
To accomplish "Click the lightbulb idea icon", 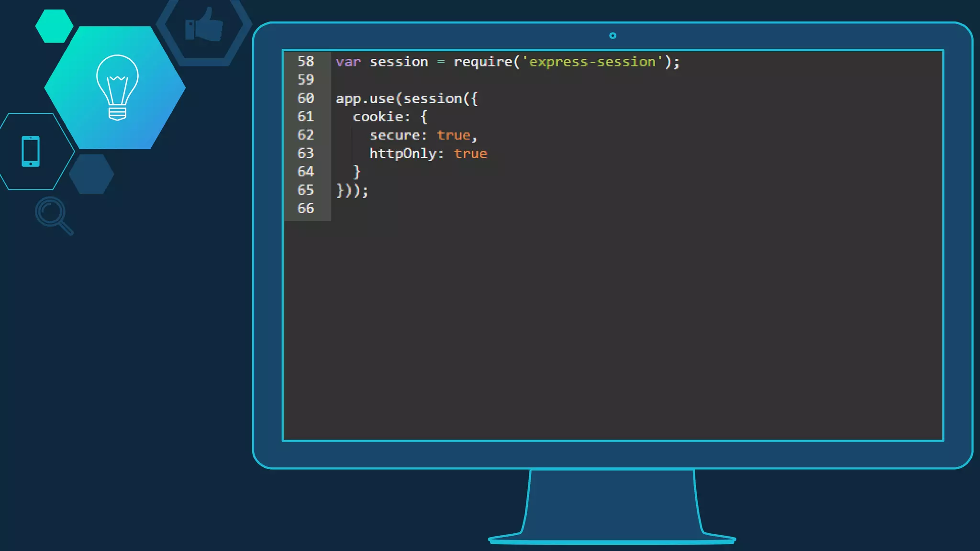I will (x=117, y=88).
